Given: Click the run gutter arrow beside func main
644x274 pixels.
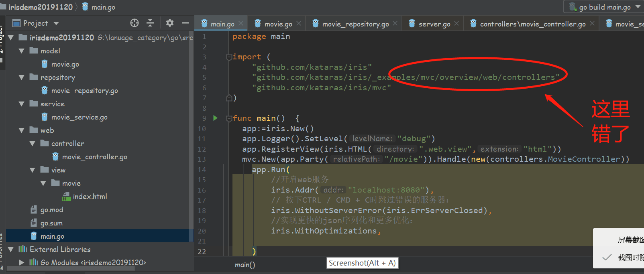Looking at the screenshot, I should tap(215, 118).
